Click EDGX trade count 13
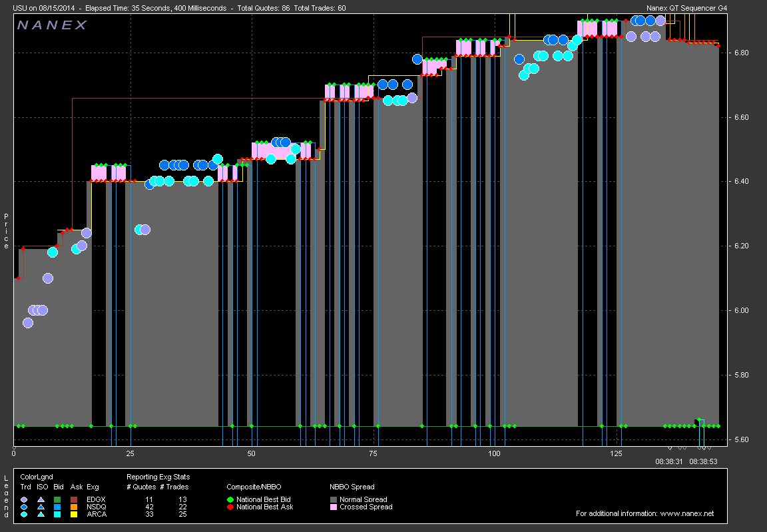767x532 pixels. (x=182, y=500)
